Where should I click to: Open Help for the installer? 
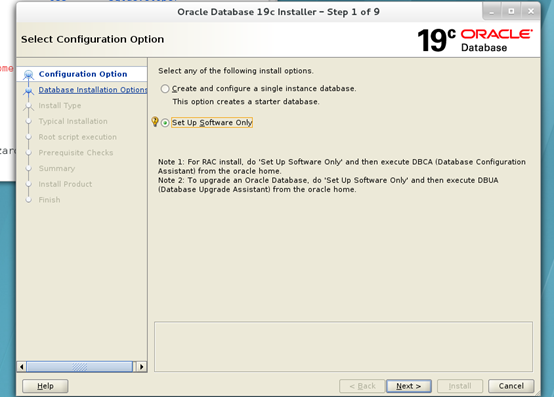tap(45, 386)
